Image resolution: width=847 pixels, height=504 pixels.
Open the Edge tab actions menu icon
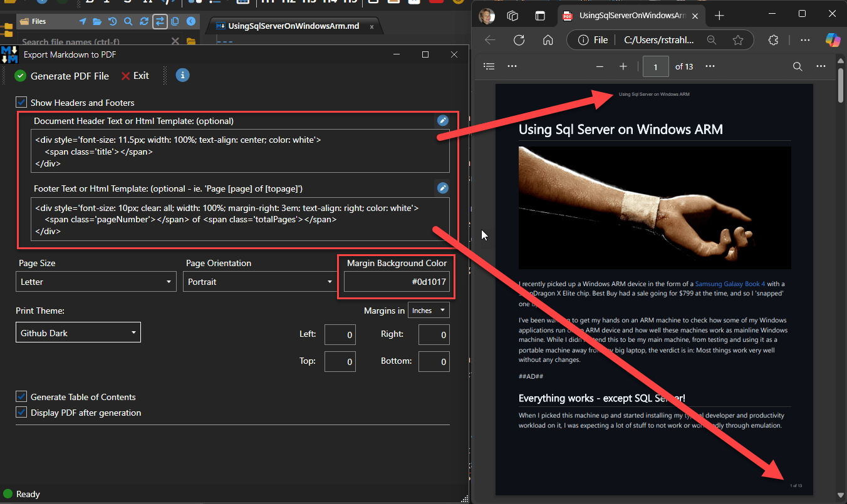pyautogui.click(x=540, y=15)
